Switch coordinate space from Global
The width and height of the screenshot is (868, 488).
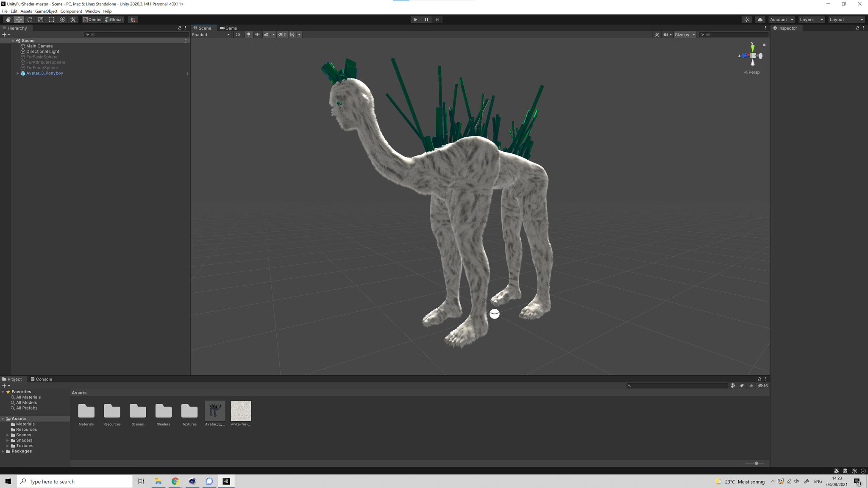pyautogui.click(x=114, y=19)
